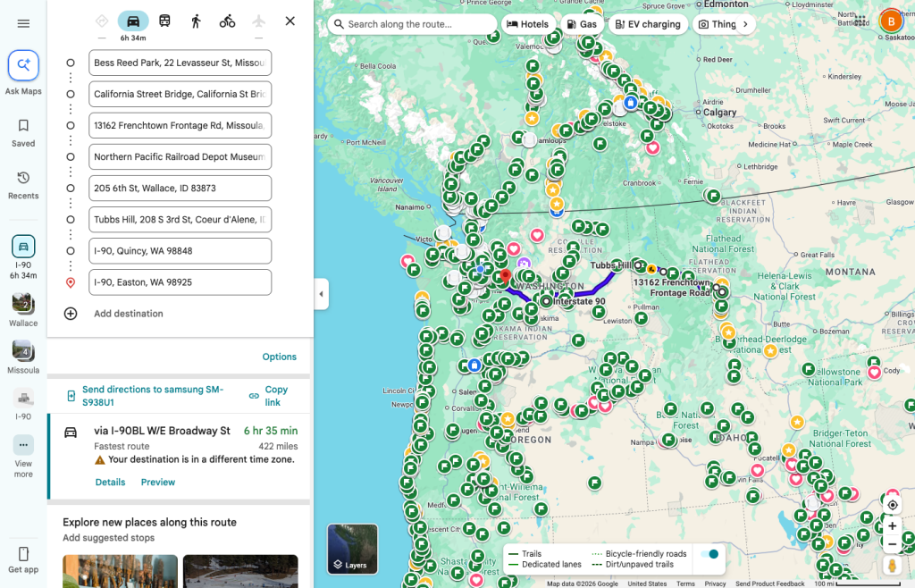Click the Add destination plus icon

pos(71,314)
